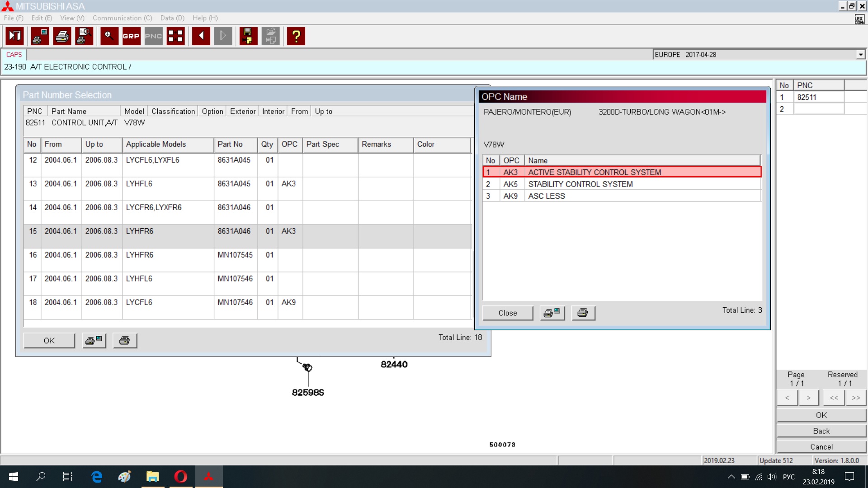Expand the EUROPE 2017-04-28 region dropdown
Screen dimensions: 868x488
point(860,55)
